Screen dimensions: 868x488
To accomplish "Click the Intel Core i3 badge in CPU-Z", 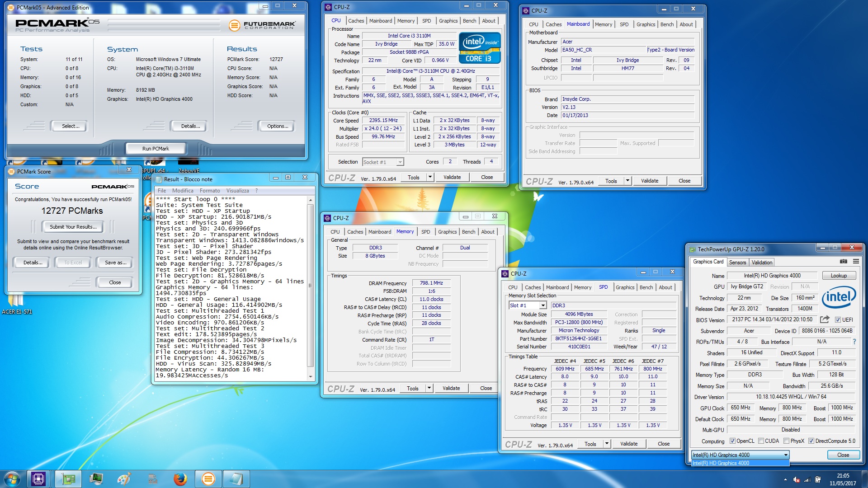I will (x=480, y=47).
